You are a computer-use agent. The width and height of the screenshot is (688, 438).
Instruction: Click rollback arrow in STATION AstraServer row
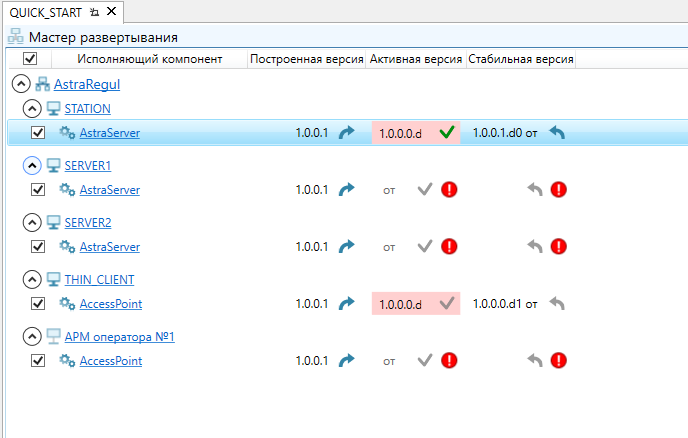557,132
